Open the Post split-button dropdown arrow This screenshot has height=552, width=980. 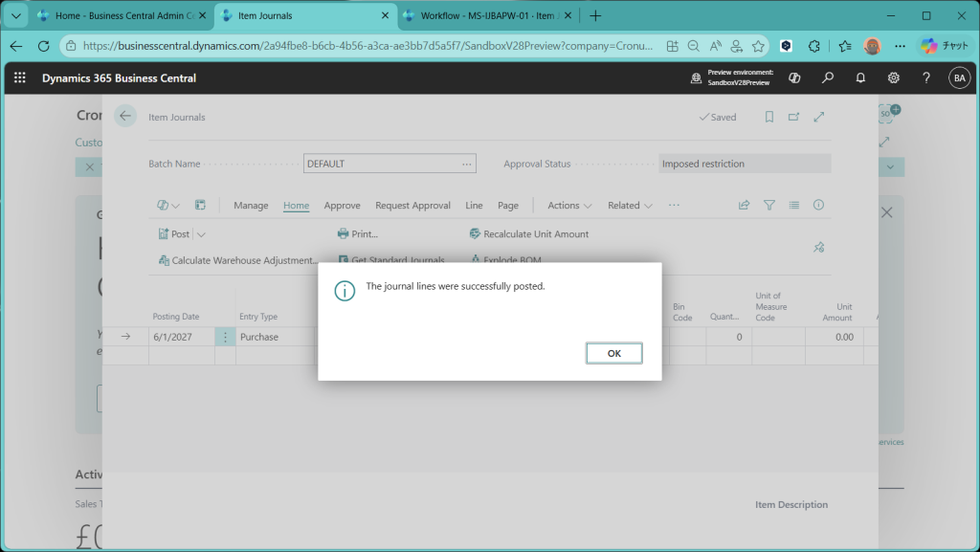coord(201,234)
